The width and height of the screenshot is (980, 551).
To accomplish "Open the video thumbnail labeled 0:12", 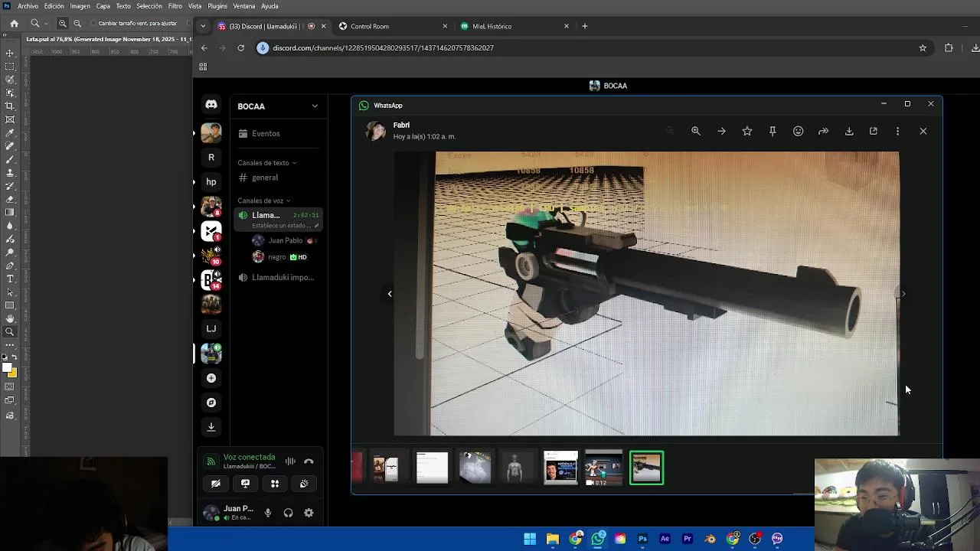I will coord(604,468).
